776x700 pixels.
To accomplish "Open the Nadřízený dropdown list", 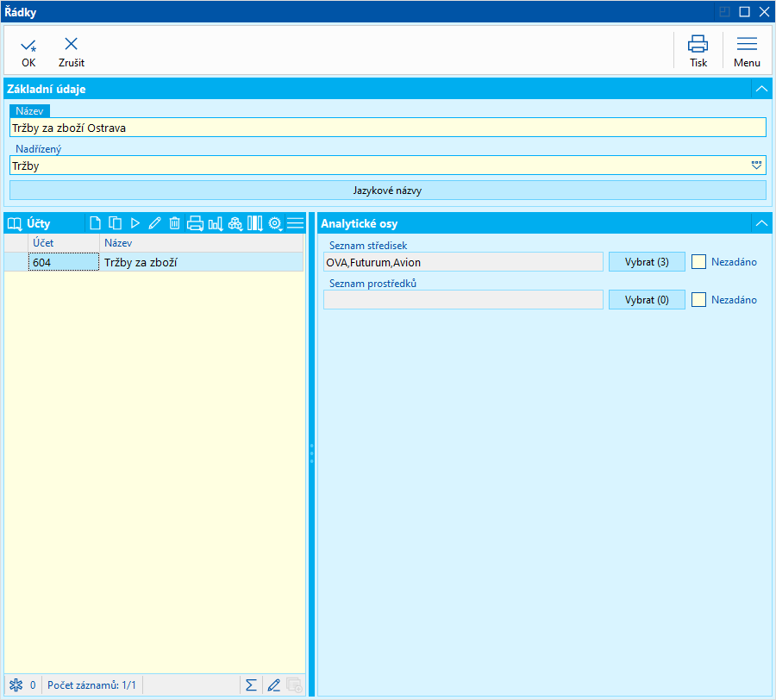I will click(x=756, y=166).
